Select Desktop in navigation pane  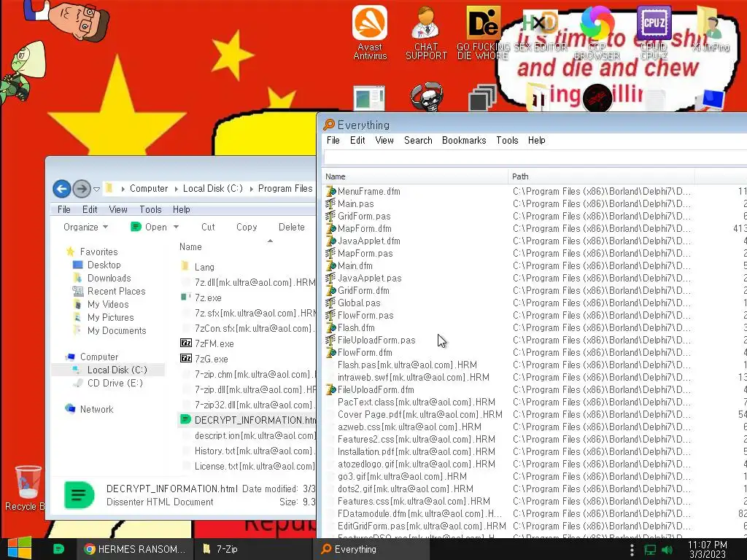click(x=104, y=265)
